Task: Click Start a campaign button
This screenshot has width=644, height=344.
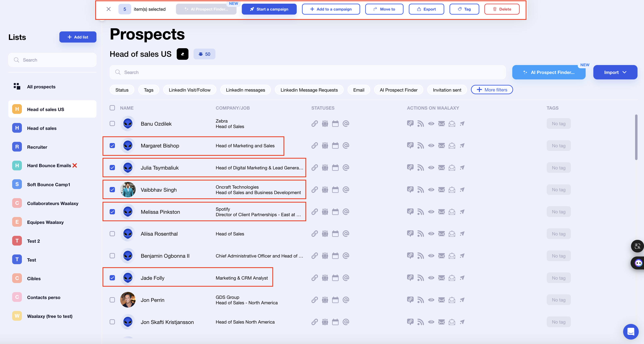Action: [270, 9]
